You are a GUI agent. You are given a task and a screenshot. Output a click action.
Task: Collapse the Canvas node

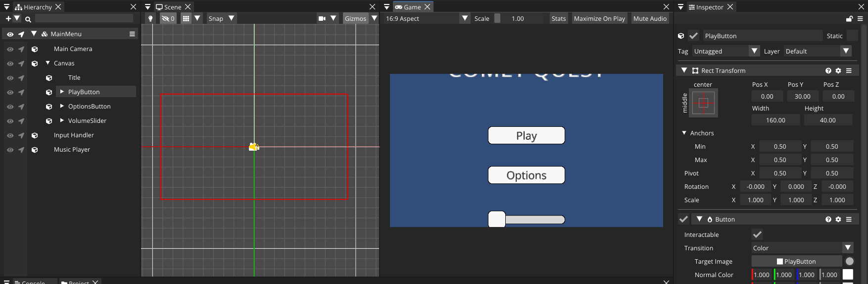pos(48,63)
